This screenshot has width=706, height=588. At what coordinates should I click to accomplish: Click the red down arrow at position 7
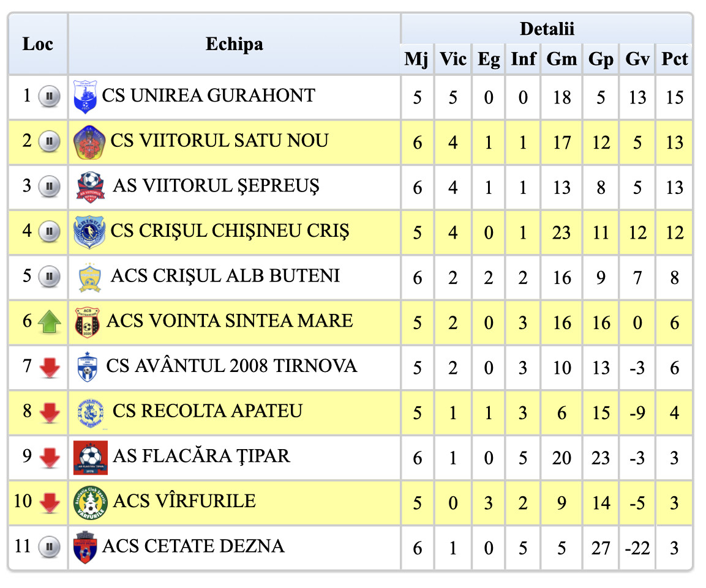(50, 367)
